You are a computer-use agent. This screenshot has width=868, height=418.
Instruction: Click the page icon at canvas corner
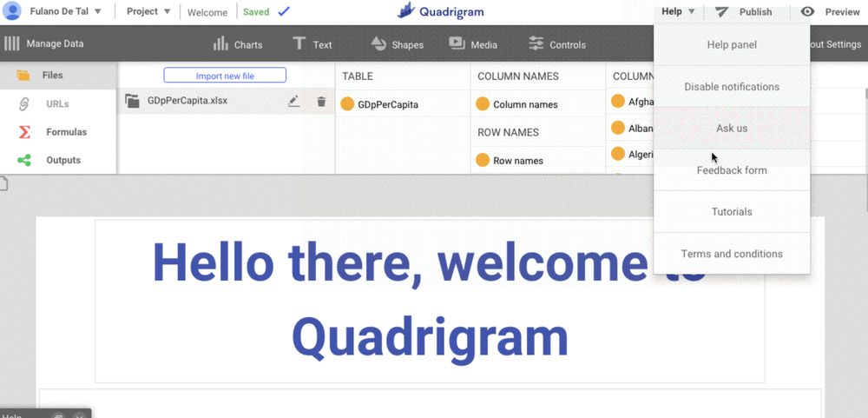3,183
